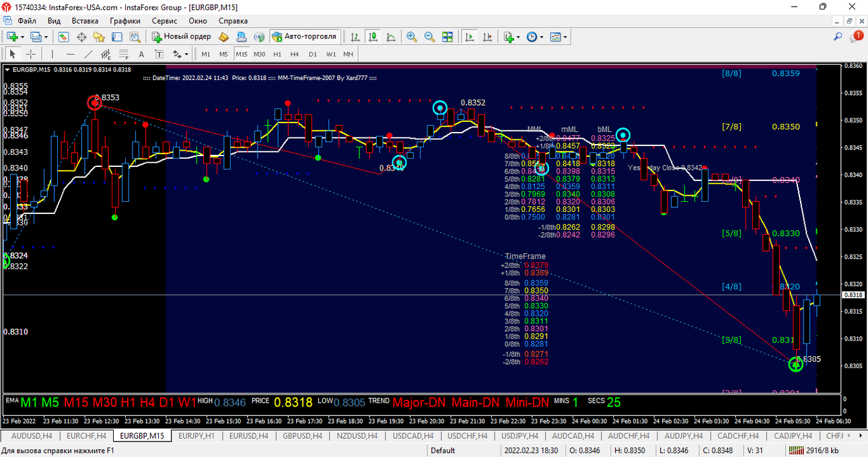This screenshot has width=868, height=457.
Task: Toggle Chart Shift button
Action: (486, 36)
